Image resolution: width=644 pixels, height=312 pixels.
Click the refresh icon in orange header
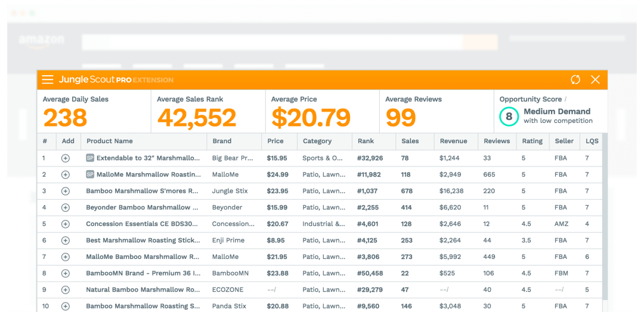pos(575,80)
